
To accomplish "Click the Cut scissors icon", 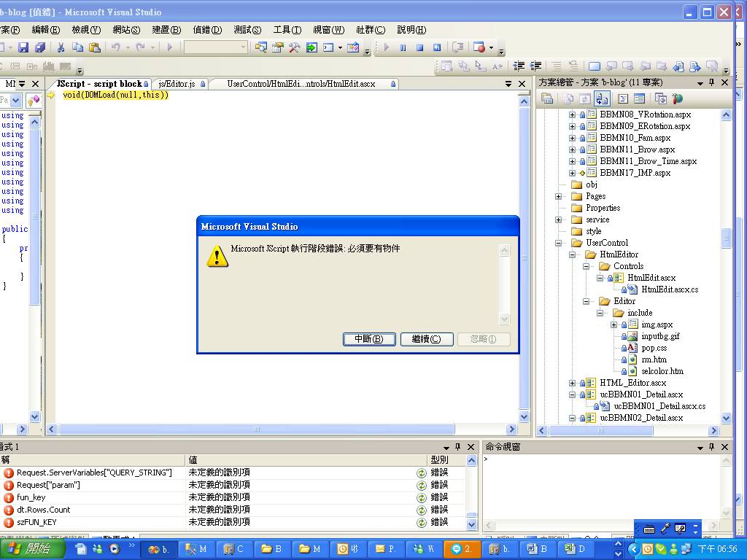I will tap(61, 47).
